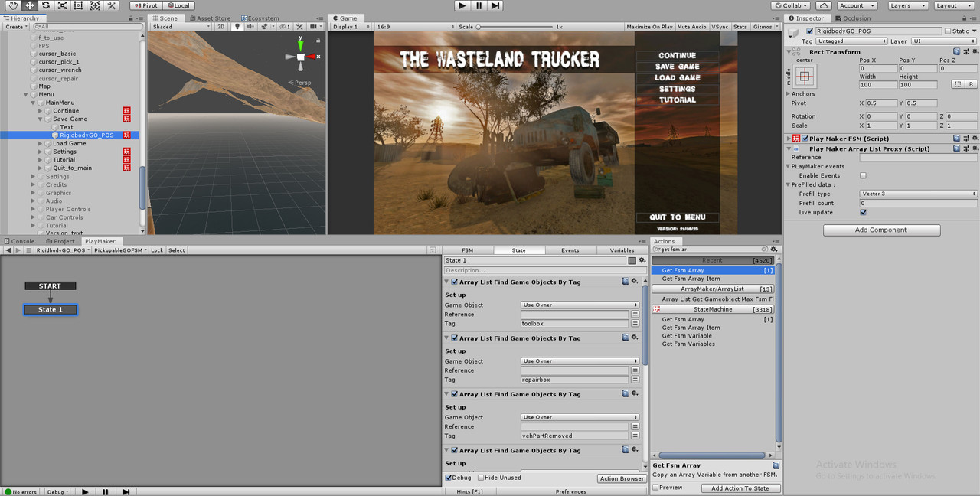Toggle scene lighting with the lightbulb icon

point(237,27)
